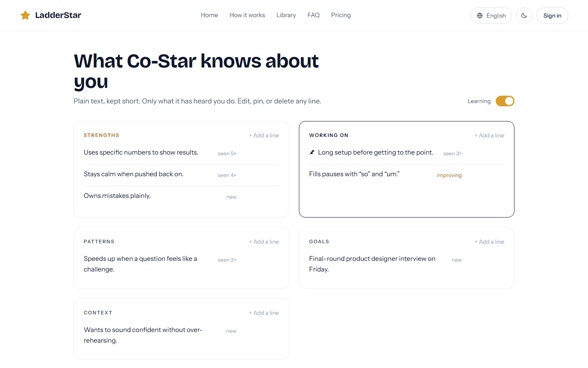The height and width of the screenshot is (368, 588).
Task: Click 'new' tag beside Owns mistakes plainly
Action: pyautogui.click(x=232, y=197)
